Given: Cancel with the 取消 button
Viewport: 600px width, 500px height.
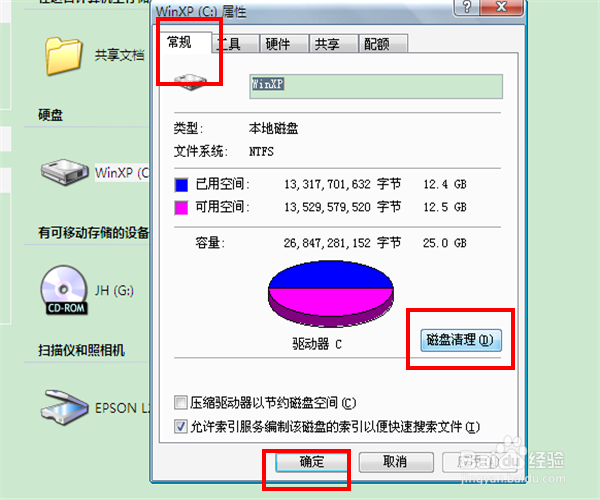Looking at the screenshot, I should tap(396, 462).
